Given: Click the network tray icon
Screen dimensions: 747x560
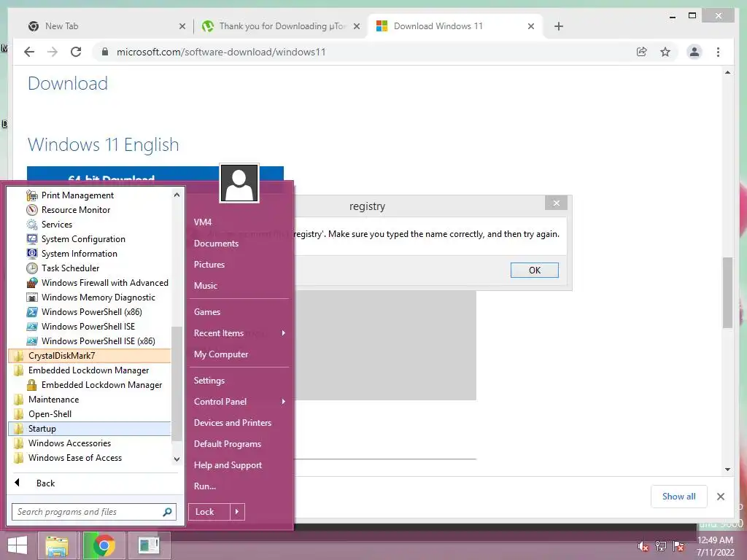Looking at the screenshot, I should click(x=661, y=546).
